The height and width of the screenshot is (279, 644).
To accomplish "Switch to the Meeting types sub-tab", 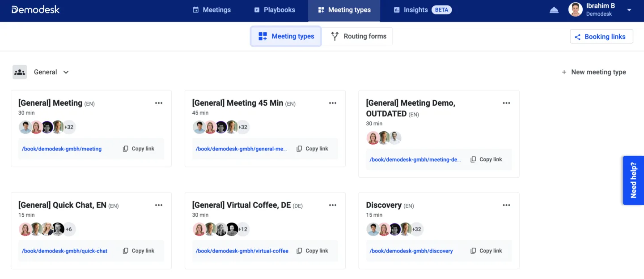I will (x=286, y=36).
